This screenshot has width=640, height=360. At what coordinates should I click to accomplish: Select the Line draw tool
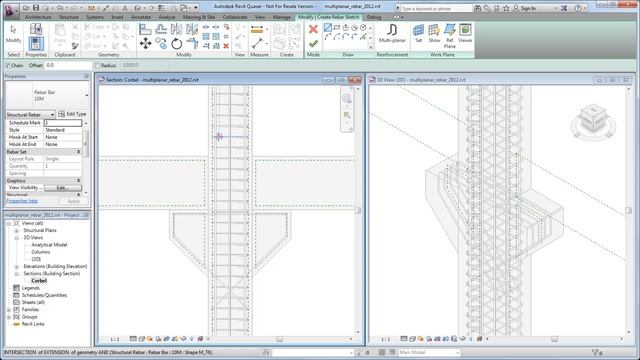[327, 28]
